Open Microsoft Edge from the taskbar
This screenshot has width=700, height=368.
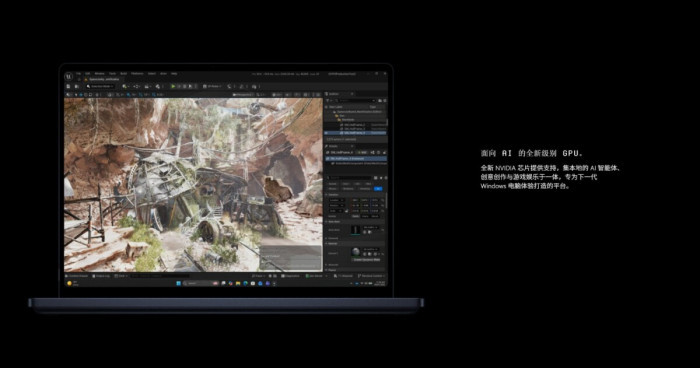[x=246, y=283]
